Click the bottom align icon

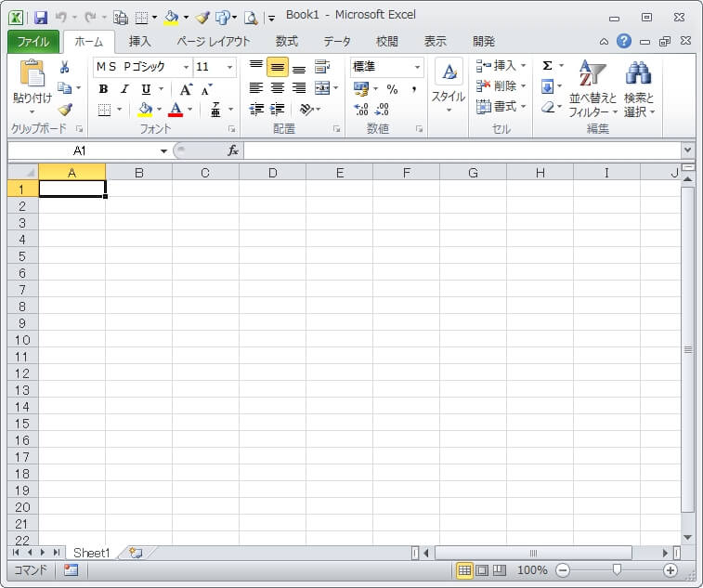(299, 68)
